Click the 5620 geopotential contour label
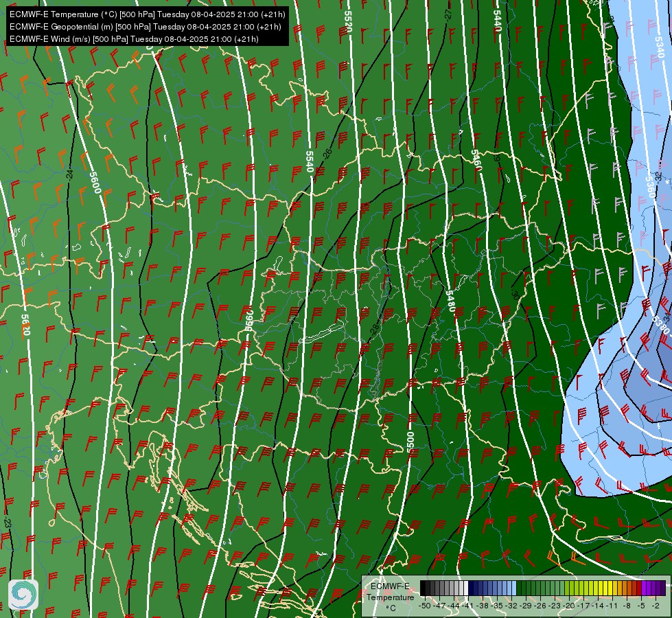The height and width of the screenshot is (618, 672). click(25, 325)
